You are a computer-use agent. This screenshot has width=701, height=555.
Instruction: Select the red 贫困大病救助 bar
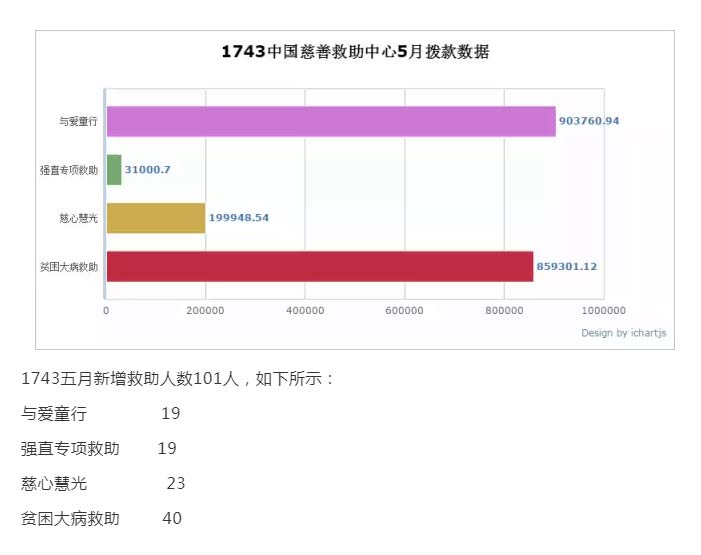coord(319,267)
